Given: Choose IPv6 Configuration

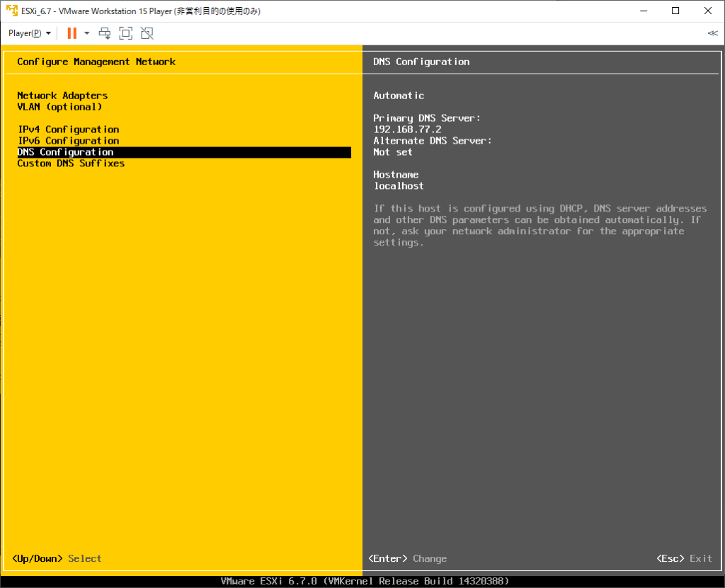Looking at the screenshot, I should click(x=69, y=141).
